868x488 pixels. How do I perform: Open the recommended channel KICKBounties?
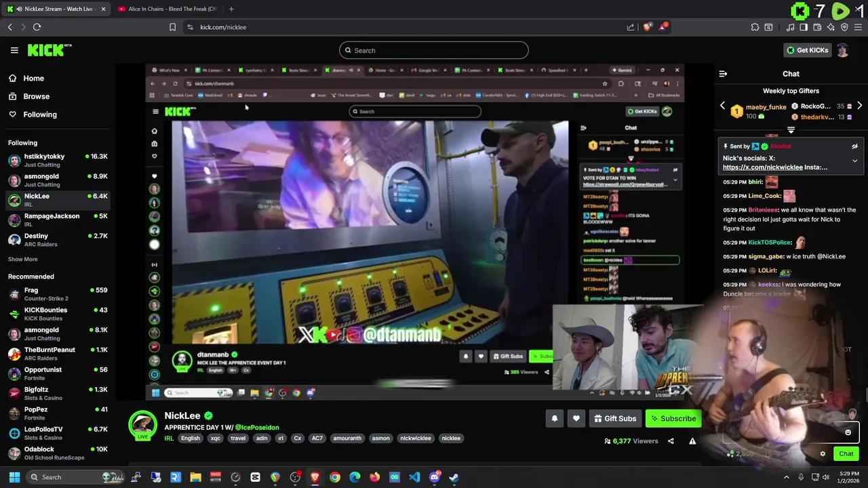pos(58,314)
